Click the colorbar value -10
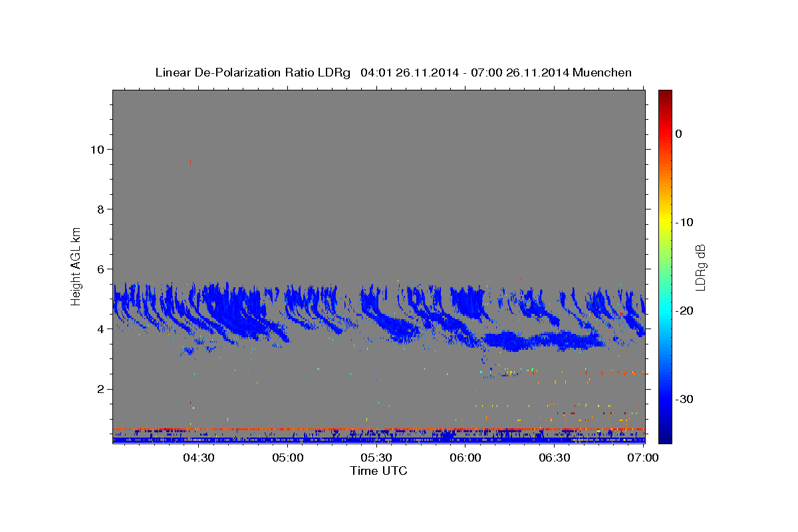 tap(685, 222)
